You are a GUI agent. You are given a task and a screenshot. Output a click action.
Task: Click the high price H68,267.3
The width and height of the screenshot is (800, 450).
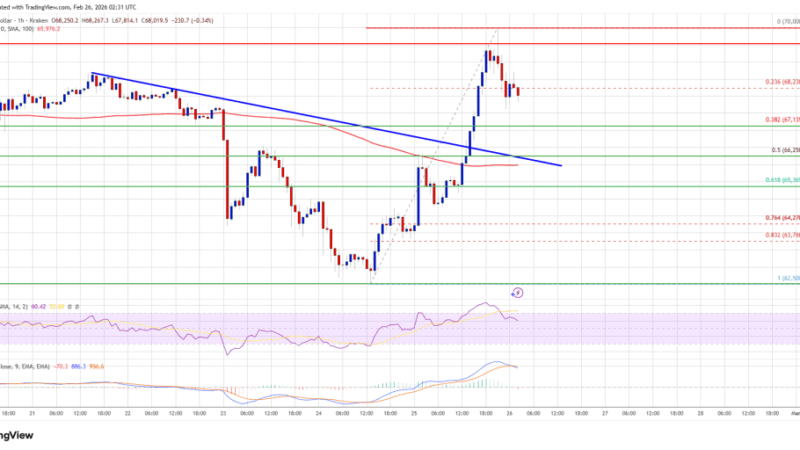94,21
